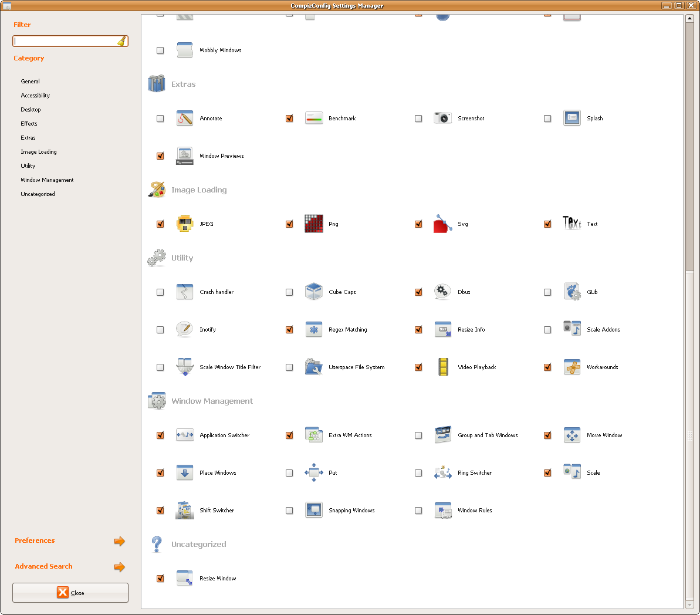Open the Ring Switcher plugin icon
700x615 pixels.
443,472
